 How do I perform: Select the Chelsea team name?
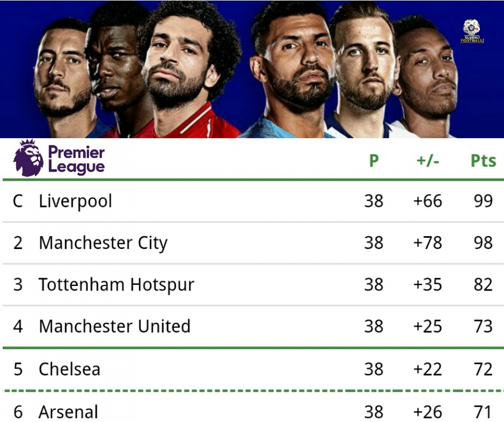click(69, 369)
